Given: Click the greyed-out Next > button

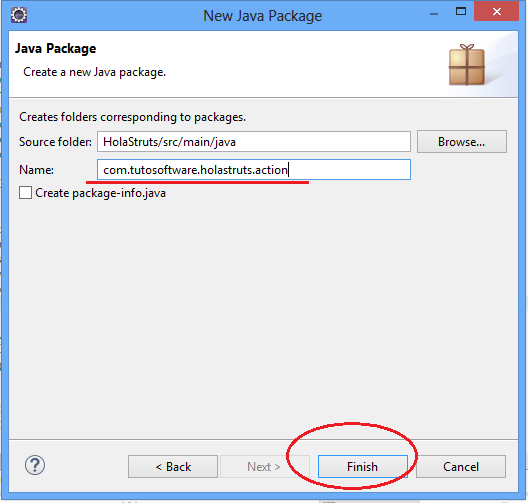Looking at the screenshot, I should [x=265, y=467].
